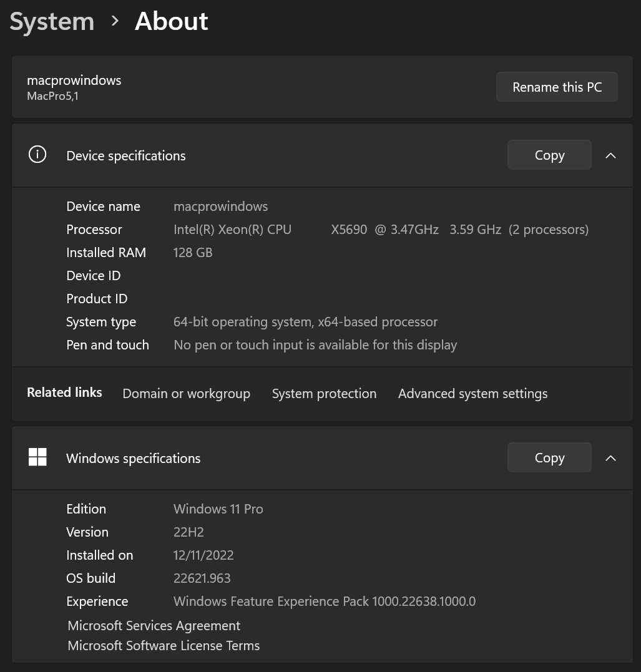Open Microsoft Software License Terms link
Screen dimensions: 641x672
[x=164, y=646]
